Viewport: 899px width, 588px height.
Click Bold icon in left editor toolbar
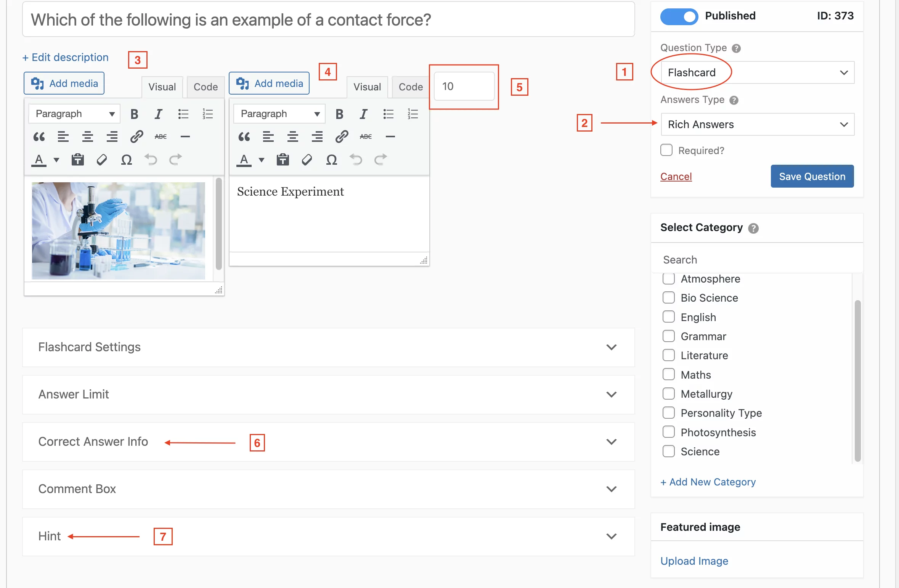click(134, 114)
